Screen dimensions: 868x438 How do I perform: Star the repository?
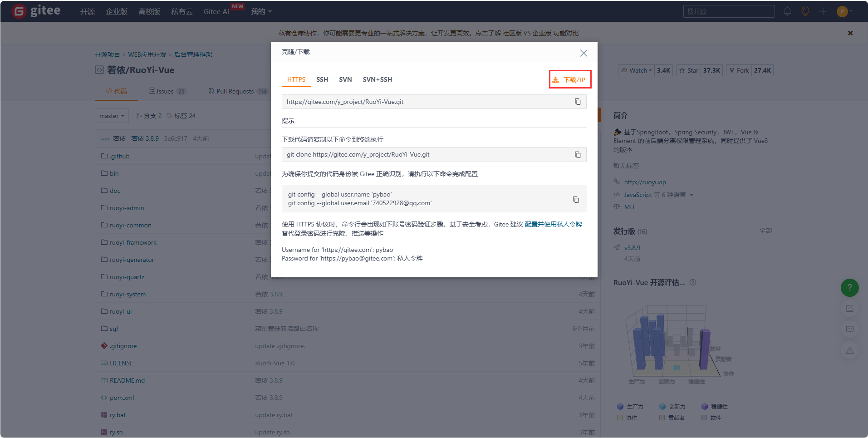[x=688, y=70]
